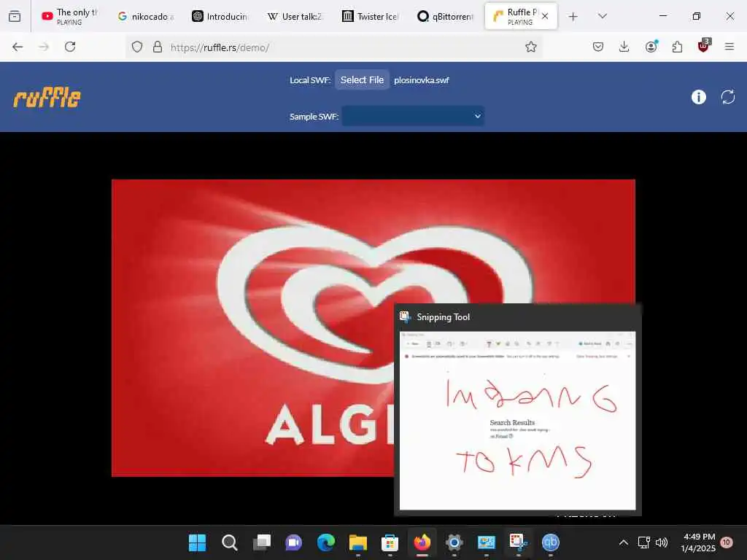Go forward to the next page
The height and width of the screenshot is (560, 747).
[44, 47]
